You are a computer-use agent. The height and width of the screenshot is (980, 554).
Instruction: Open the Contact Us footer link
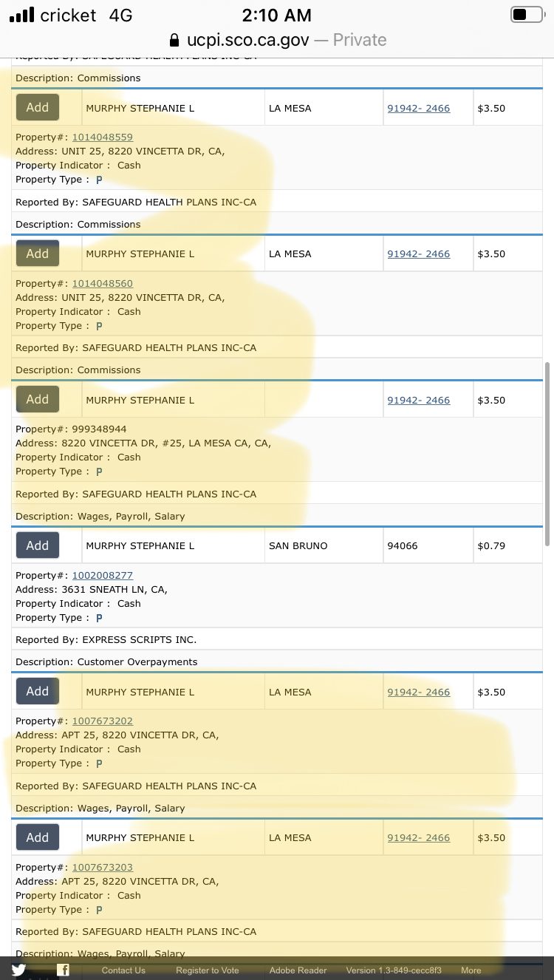tap(123, 970)
